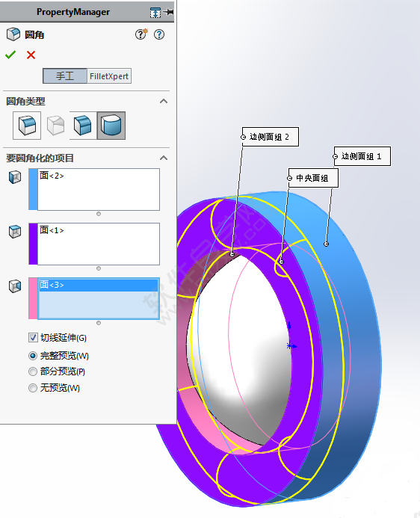This screenshot has height=518, width=420.
Task: Toggle the 切线延伸(G) checkbox
Action: (x=33, y=338)
